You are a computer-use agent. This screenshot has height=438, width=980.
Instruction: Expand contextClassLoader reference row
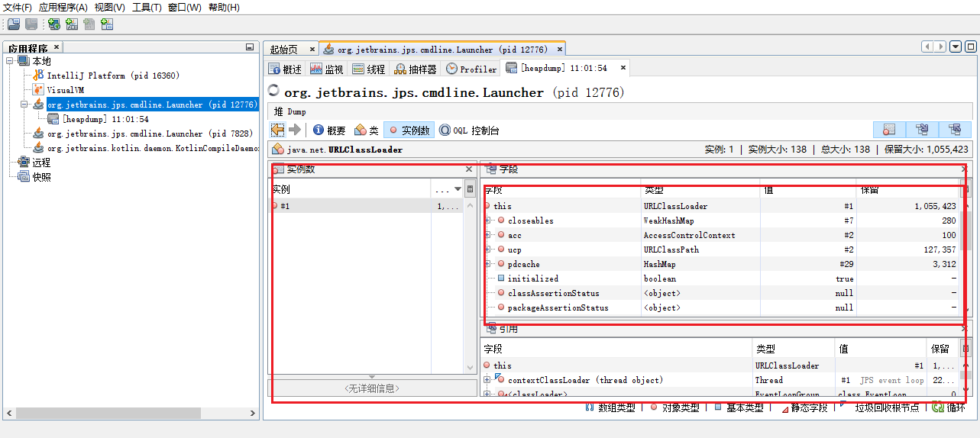click(487, 380)
